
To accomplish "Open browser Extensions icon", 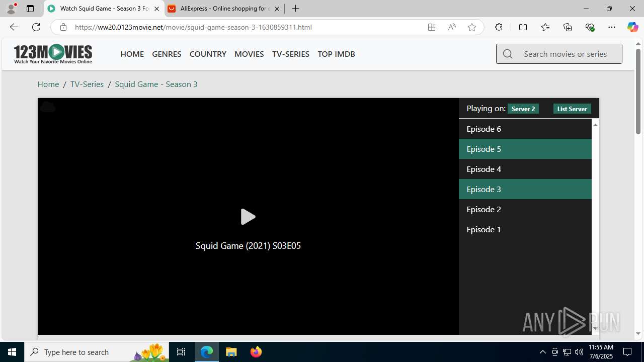I will (x=499, y=27).
